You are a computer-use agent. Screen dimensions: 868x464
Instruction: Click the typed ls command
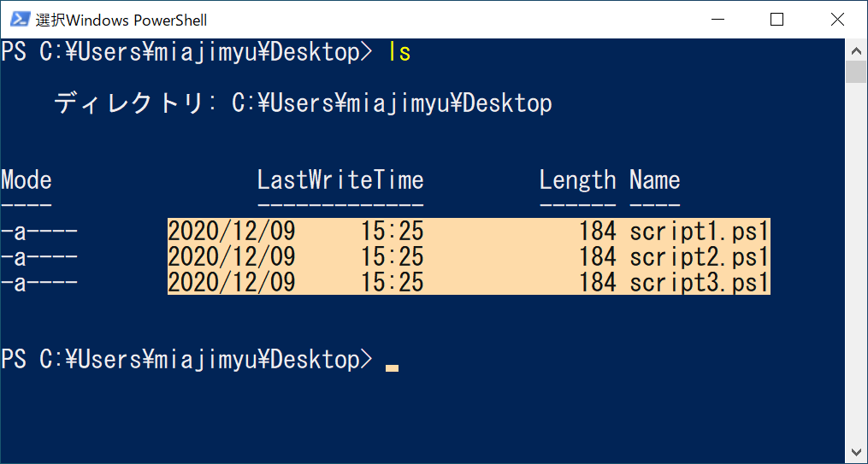(x=399, y=52)
